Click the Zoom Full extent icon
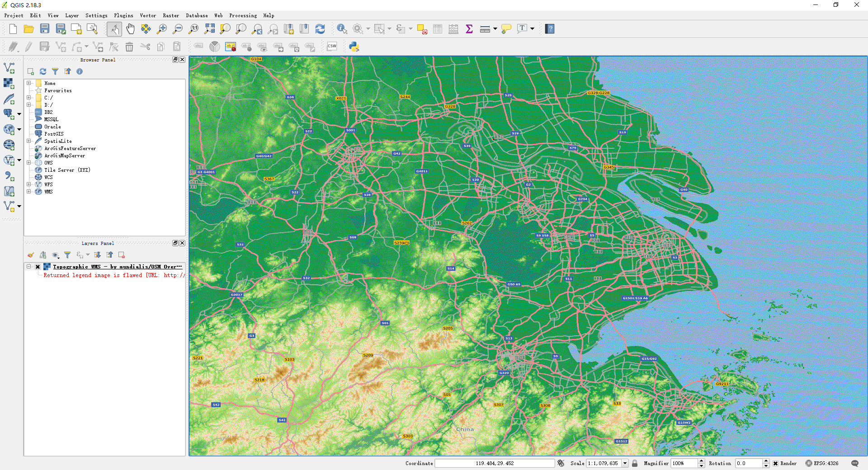868x470 pixels. 209,29
